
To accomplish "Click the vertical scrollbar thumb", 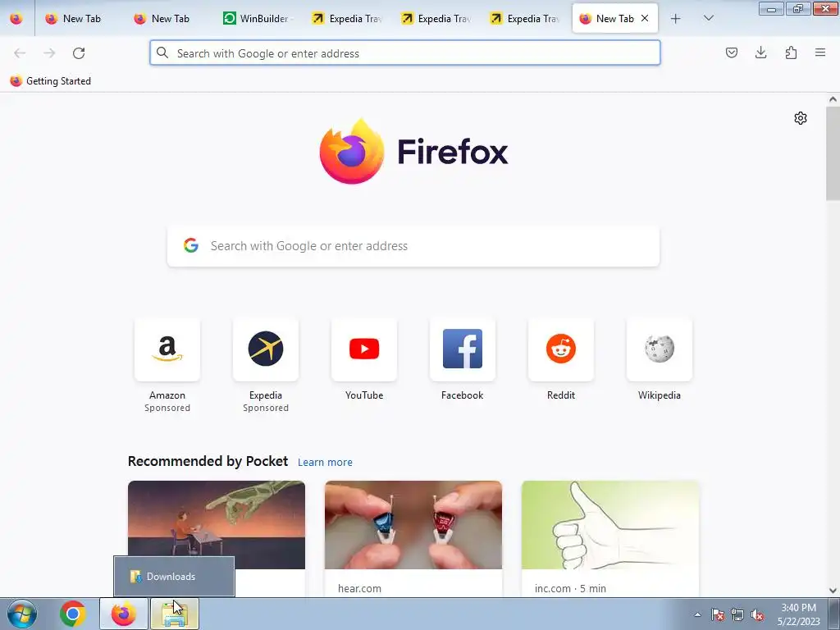I will point(833,153).
